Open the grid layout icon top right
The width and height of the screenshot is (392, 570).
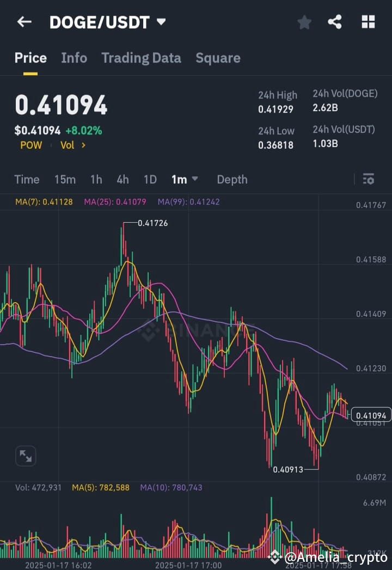point(368,22)
